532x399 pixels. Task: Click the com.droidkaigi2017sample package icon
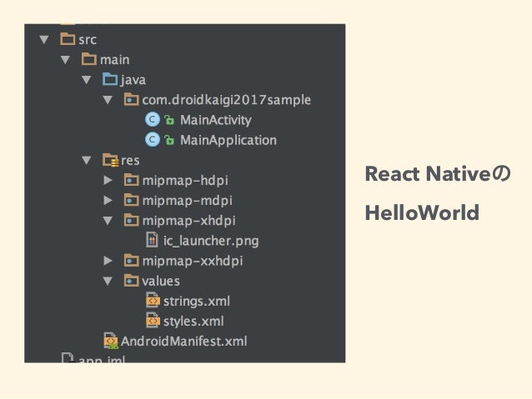(131, 99)
